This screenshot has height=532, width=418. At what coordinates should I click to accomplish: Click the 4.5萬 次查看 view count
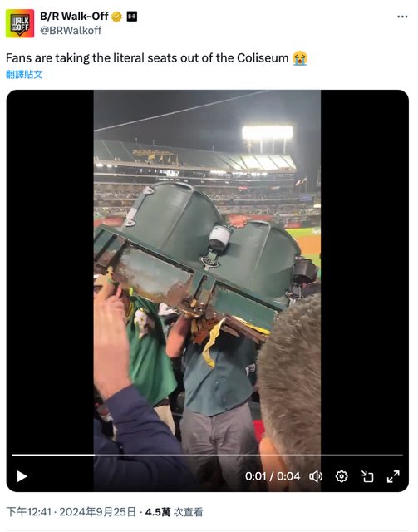click(174, 512)
